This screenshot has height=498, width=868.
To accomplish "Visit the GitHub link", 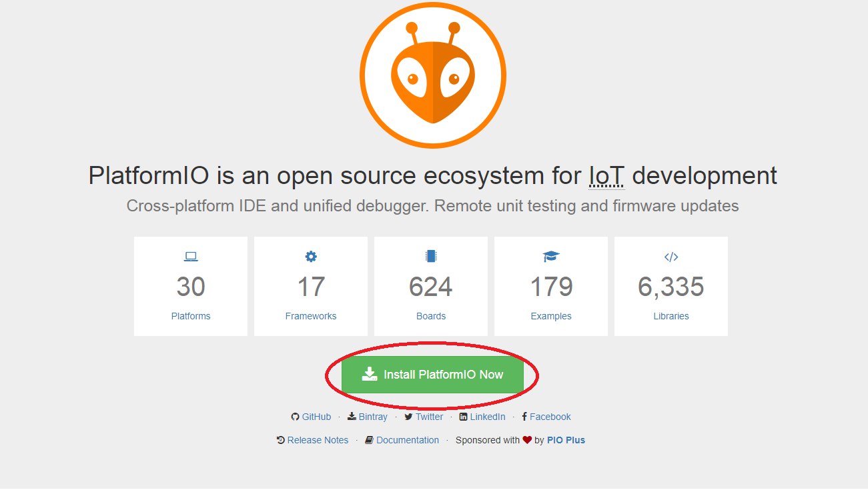I will click(x=316, y=417).
